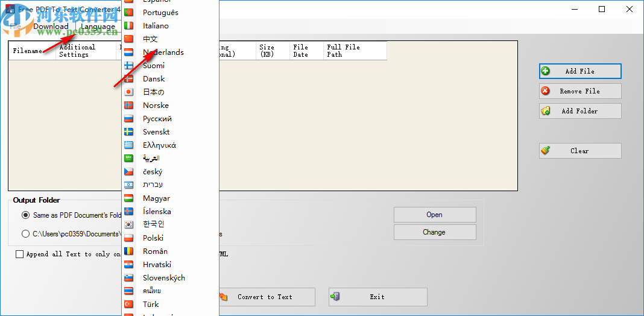Click the Add Folder button
Image resolution: width=644 pixels, height=316 pixels.
coord(580,111)
